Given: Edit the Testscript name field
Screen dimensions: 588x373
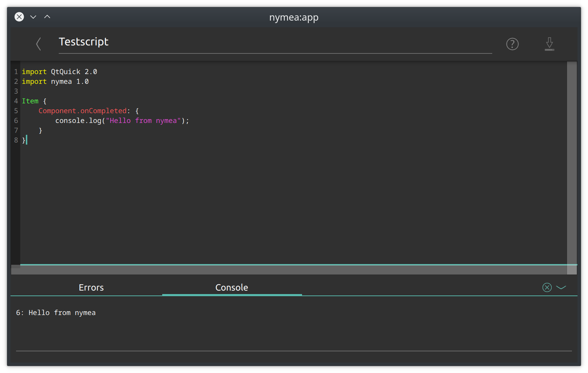Looking at the screenshot, I should coord(275,43).
